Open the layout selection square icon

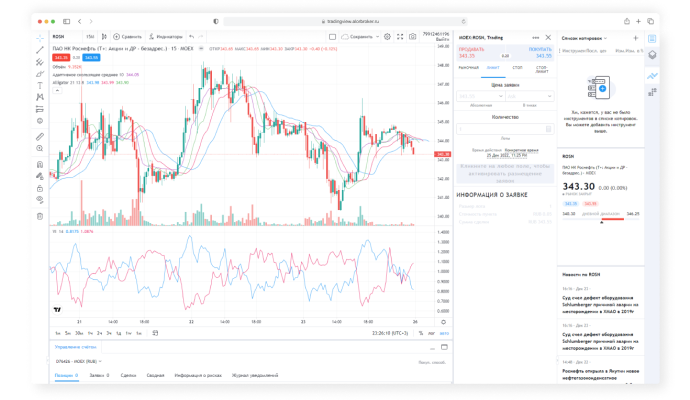[x=333, y=37]
